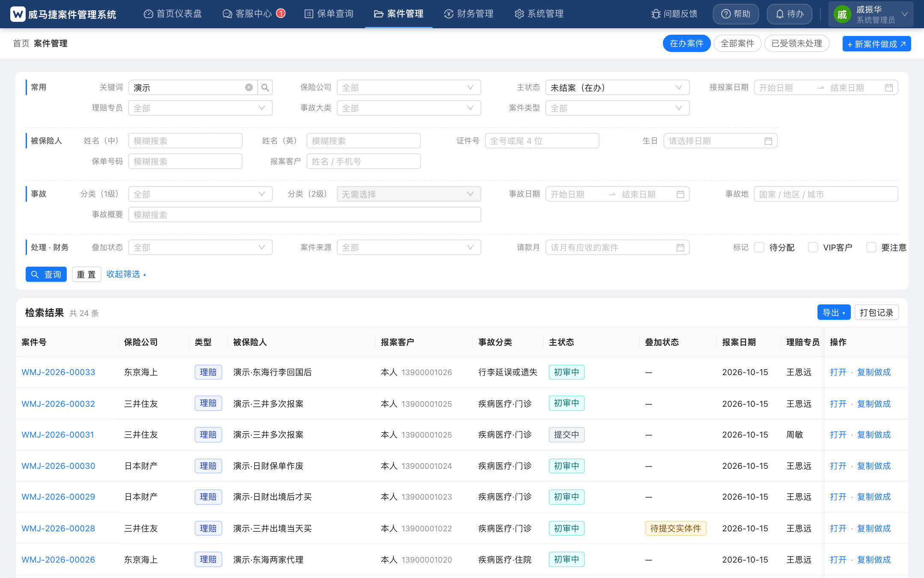Switch to the 已受领未处理 tab

click(797, 43)
